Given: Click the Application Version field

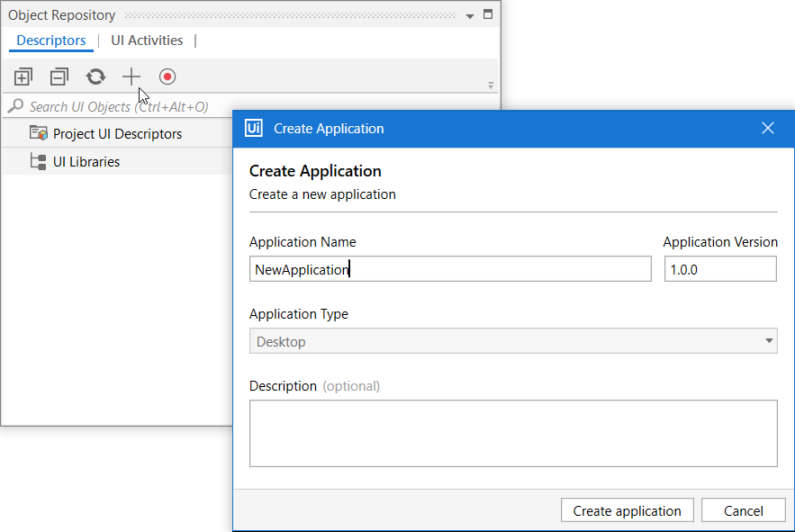Looking at the screenshot, I should pos(719,269).
